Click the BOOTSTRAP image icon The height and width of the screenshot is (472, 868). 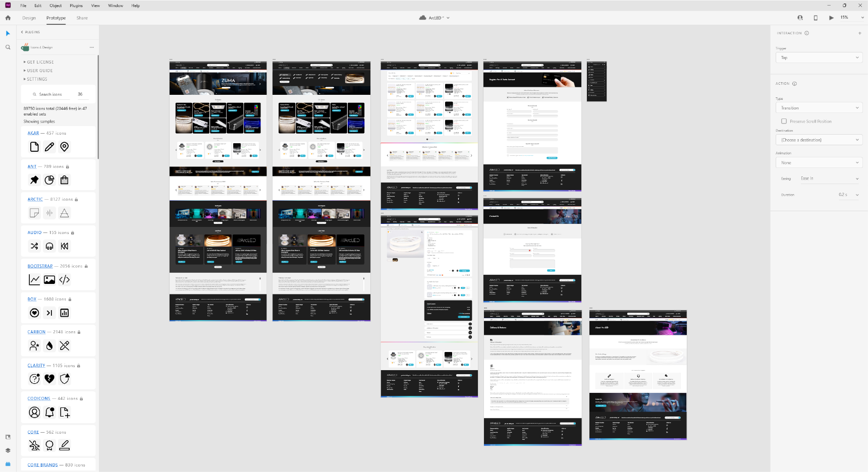(49, 279)
